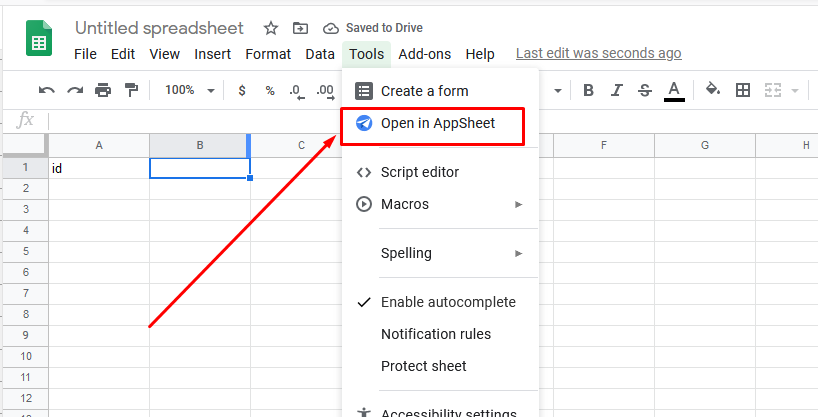
Task: Open the Help menu
Action: [480, 54]
